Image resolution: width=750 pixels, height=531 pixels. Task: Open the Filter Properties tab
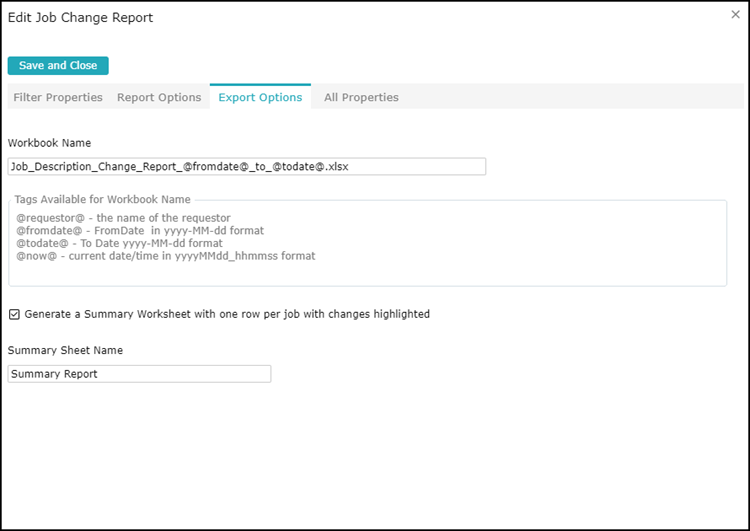[58, 97]
